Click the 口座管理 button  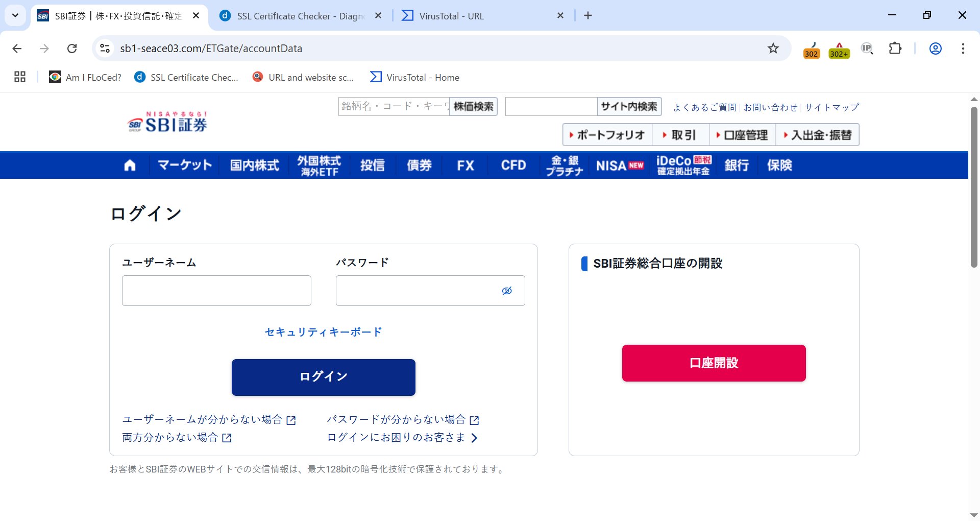(742, 135)
